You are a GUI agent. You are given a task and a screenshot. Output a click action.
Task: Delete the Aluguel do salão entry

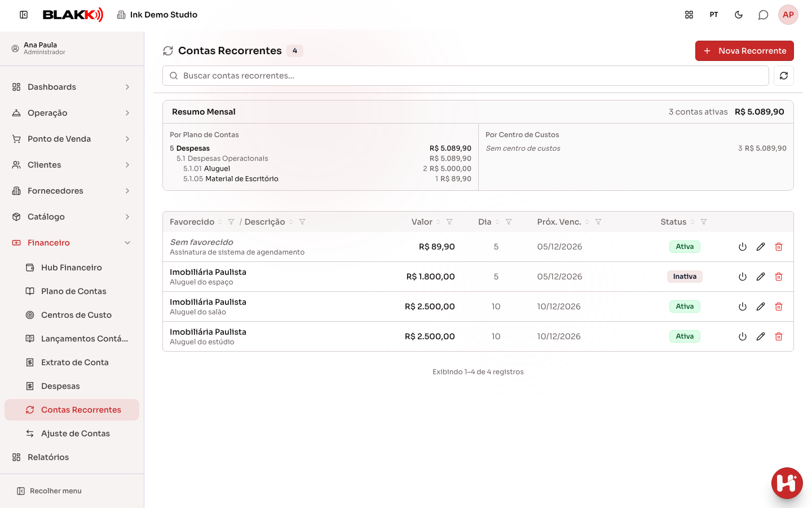coord(779,306)
